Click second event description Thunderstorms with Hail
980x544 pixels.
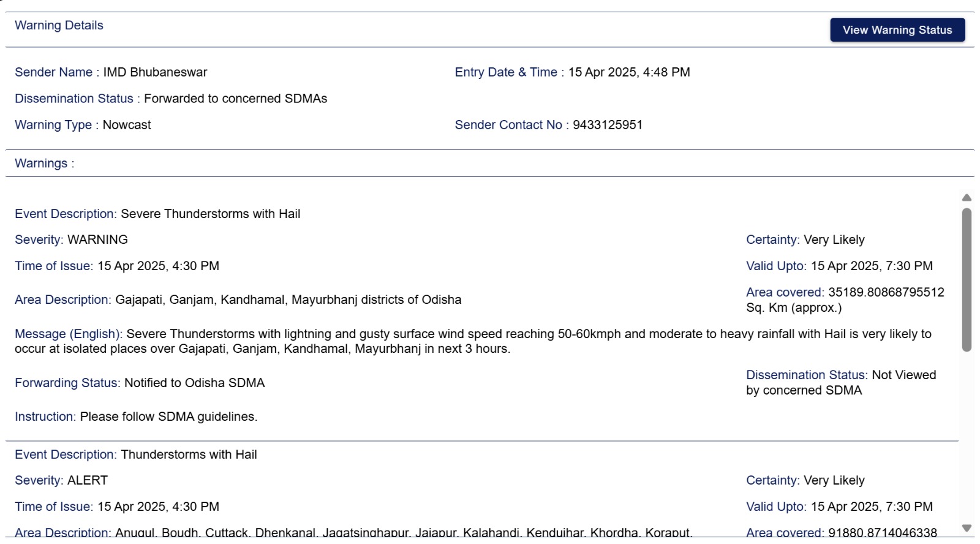[189, 455]
